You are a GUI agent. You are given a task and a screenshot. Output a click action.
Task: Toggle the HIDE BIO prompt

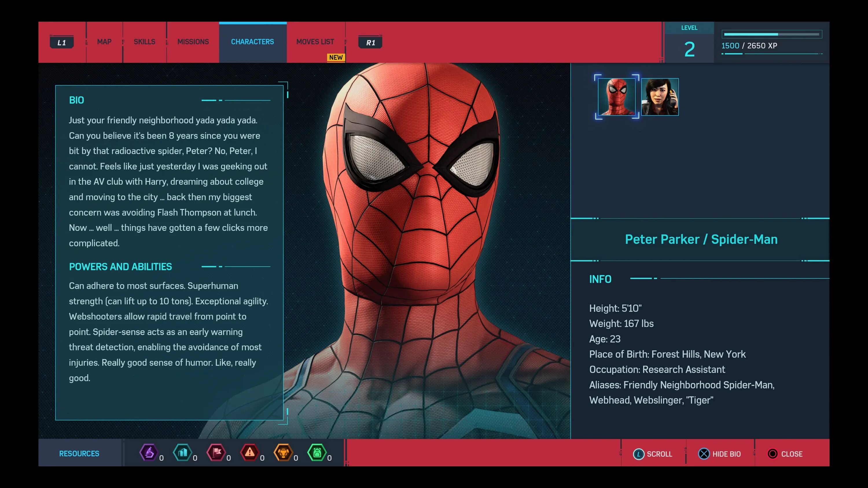click(x=719, y=454)
